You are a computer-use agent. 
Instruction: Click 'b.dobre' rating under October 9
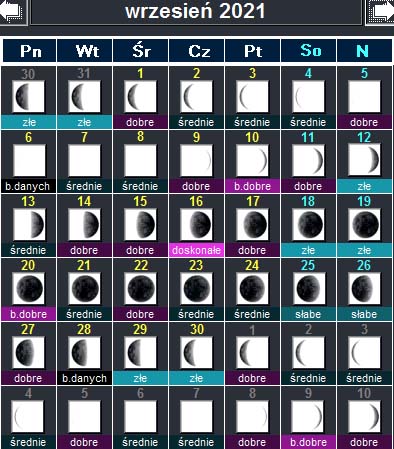point(308,442)
